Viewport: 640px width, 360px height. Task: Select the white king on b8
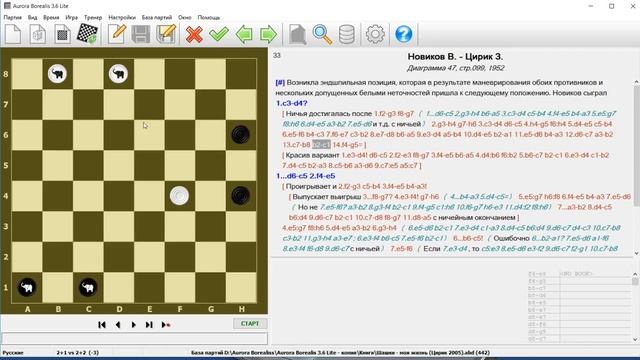[58, 74]
